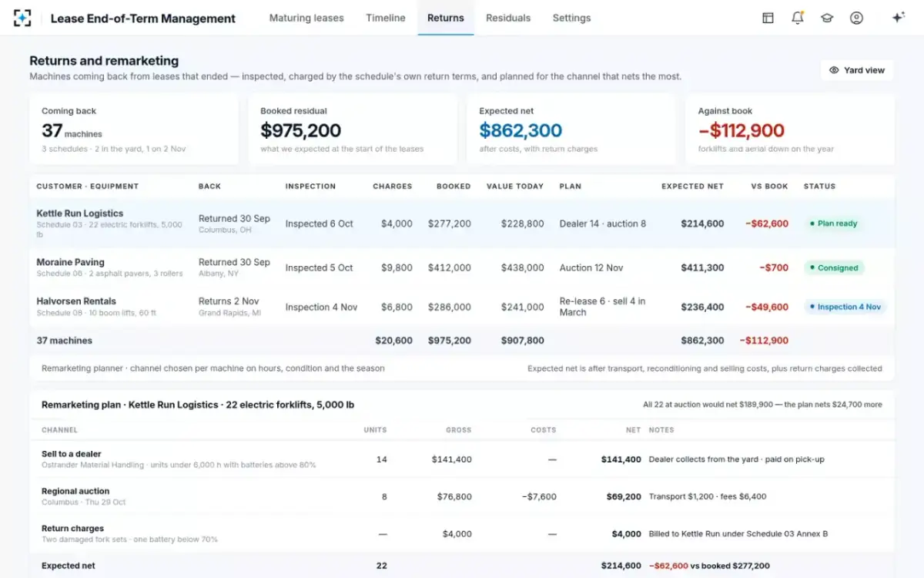Click 'Transport $1,200 · fees $6,400' note
This screenshot has height=578, width=924.
coord(708,496)
